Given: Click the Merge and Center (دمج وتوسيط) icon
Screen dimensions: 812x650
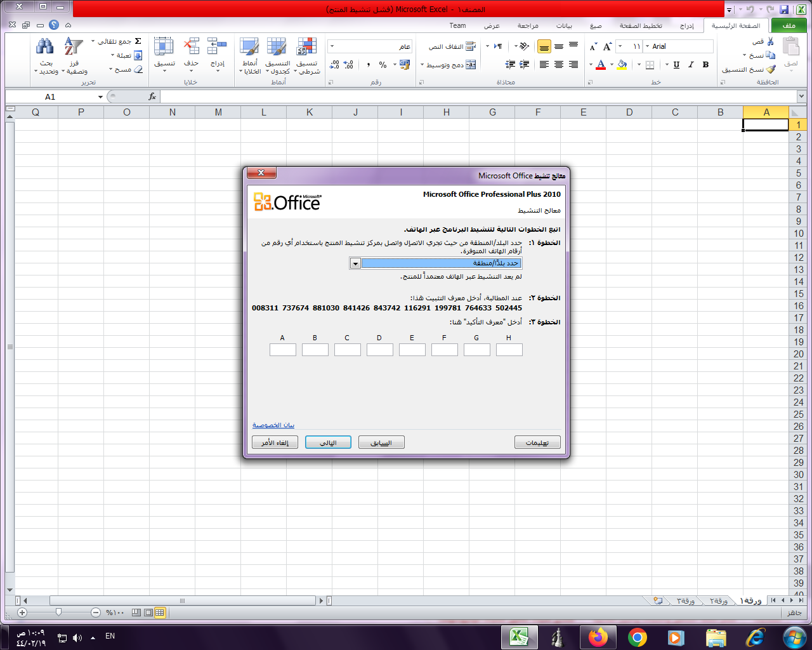Looking at the screenshot, I should tap(471, 65).
